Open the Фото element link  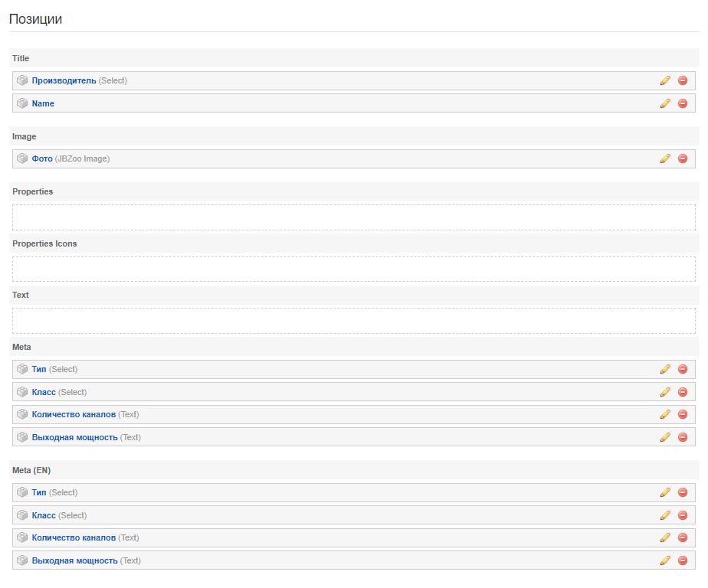(42, 158)
